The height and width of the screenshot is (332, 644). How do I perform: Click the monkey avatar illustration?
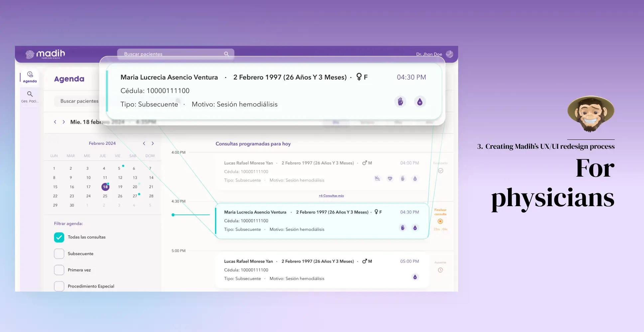[591, 115]
